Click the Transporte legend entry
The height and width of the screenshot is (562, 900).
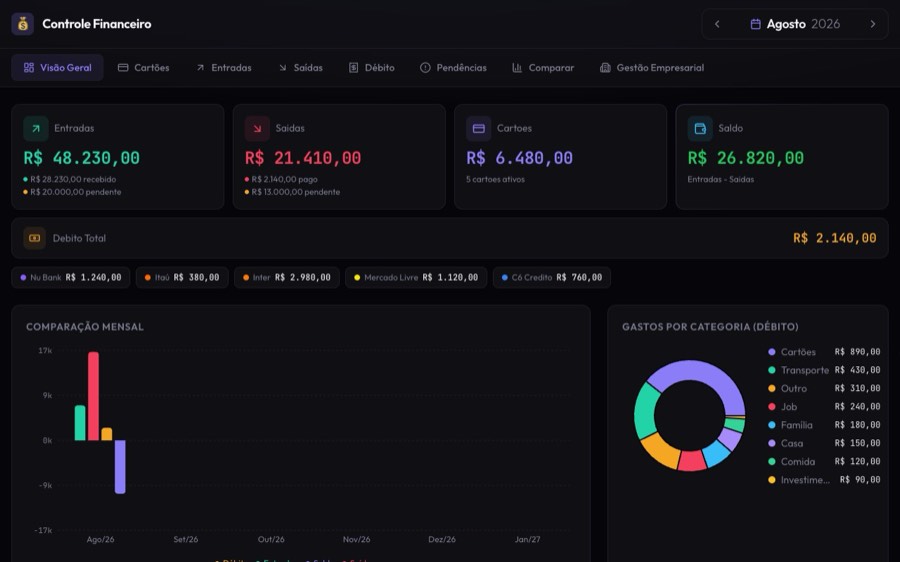click(x=824, y=370)
